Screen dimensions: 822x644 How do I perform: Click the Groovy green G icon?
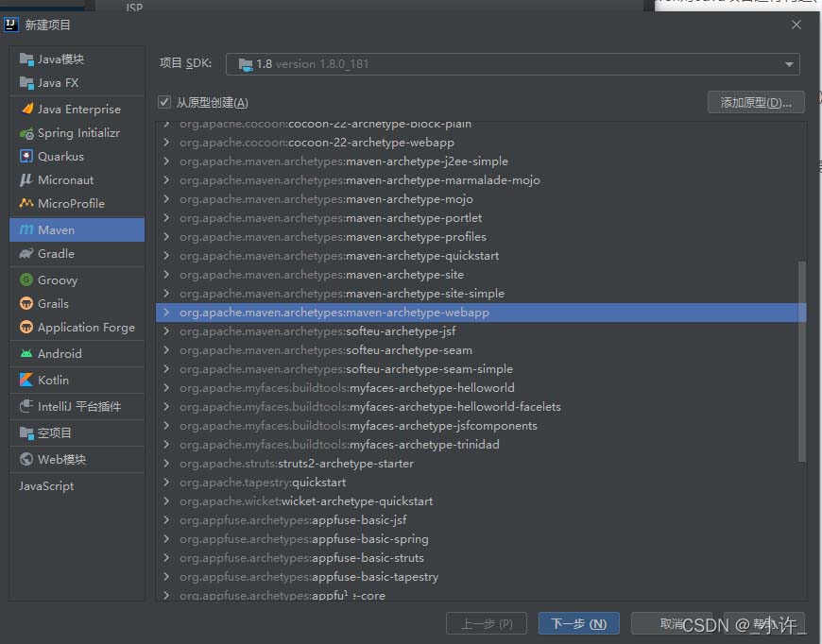point(26,280)
